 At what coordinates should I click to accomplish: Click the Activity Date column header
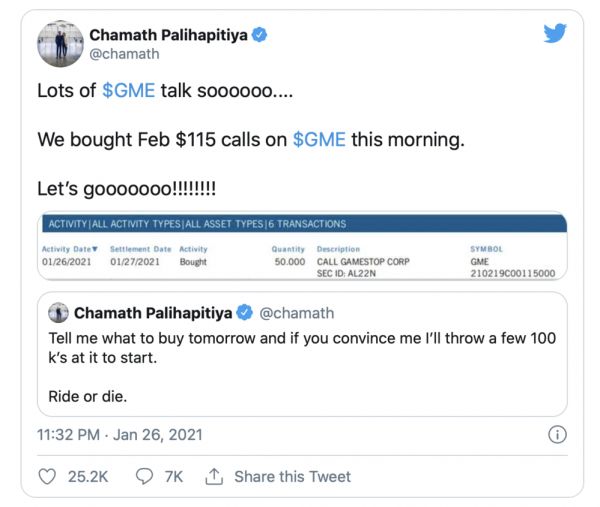70,248
